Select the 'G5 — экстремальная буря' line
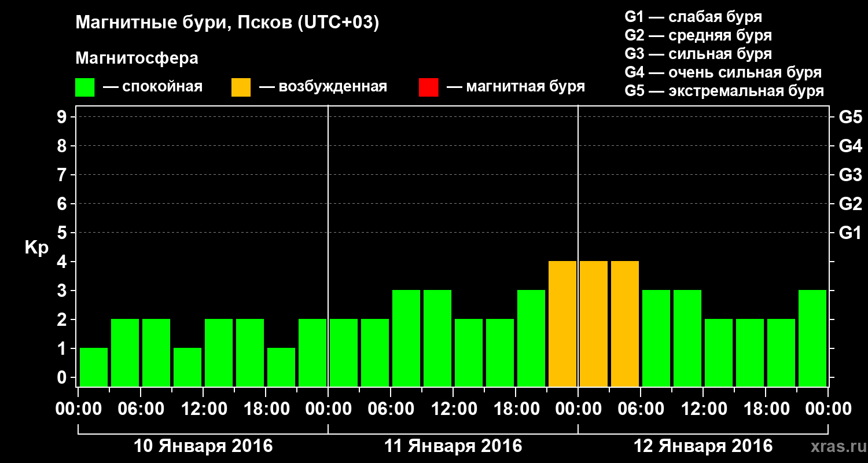The width and height of the screenshot is (868, 463). [724, 91]
